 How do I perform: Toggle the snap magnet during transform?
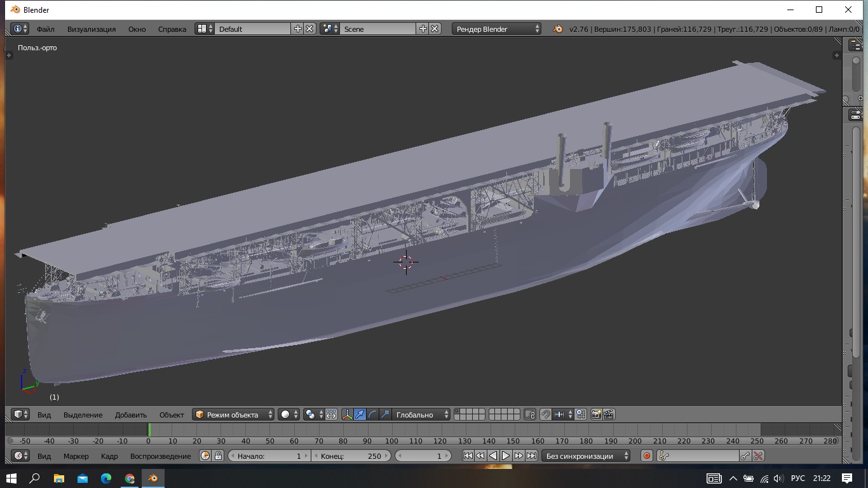pyautogui.click(x=546, y=414)
